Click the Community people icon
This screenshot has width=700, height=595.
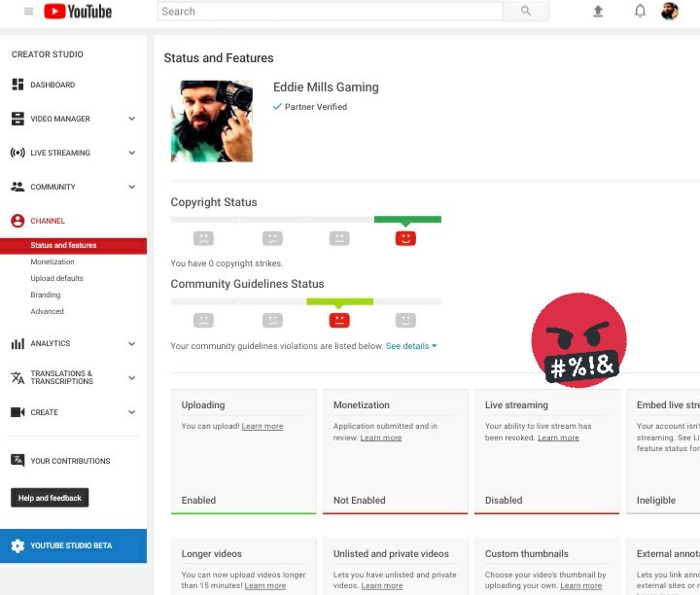17,187
